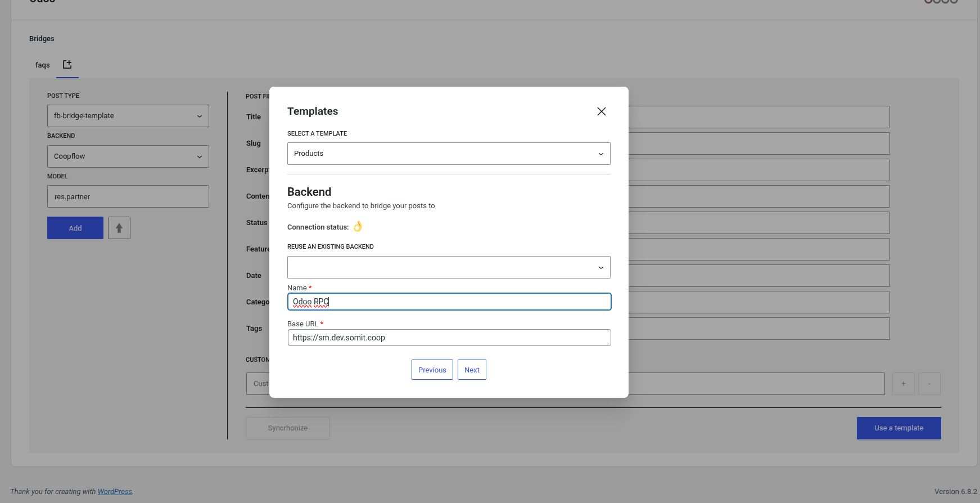
Task: Click into the Base URL field
Action: (449, 338)
